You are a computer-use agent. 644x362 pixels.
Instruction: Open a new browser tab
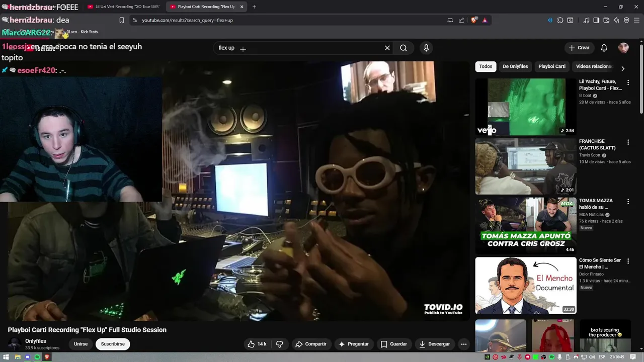click(x=254, y=7)
